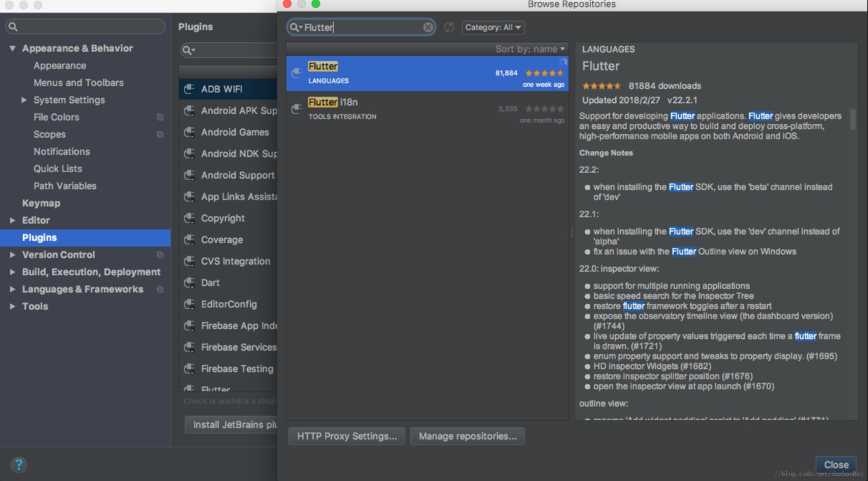Select Plugins in settings tree
The width and height of the screenshot is (868, 481).
[x=85, y=238]
